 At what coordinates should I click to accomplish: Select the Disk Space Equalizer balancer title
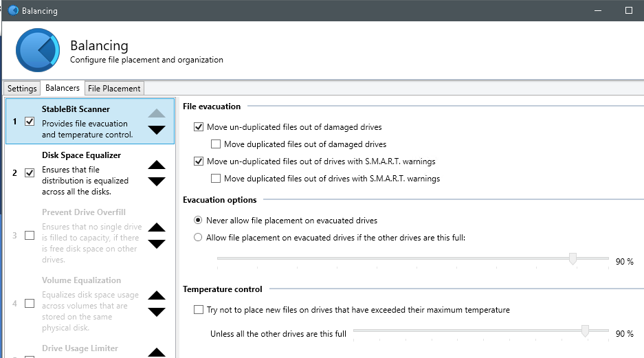(x=81, y=155)
